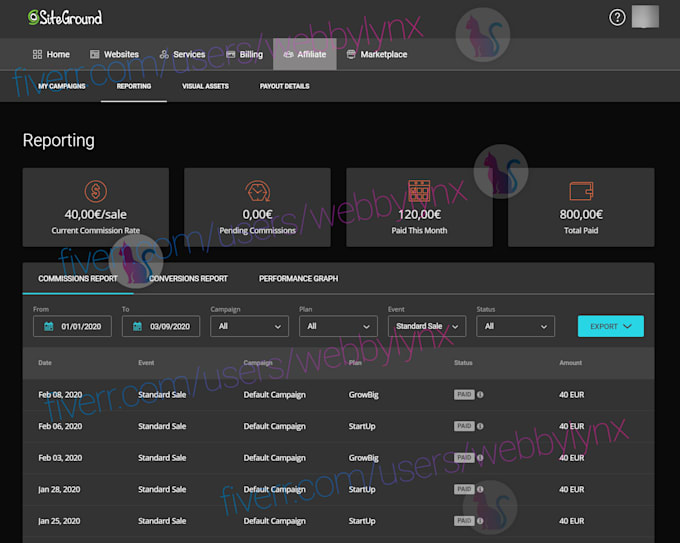Switch to the Conversions Report tab

188,278
